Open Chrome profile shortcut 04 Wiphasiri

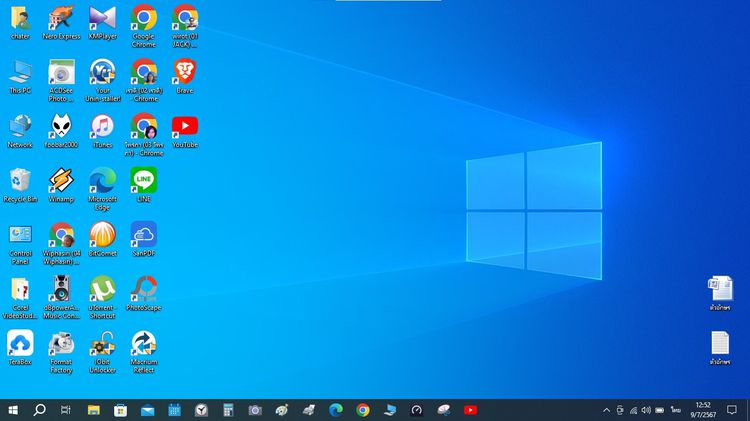coord(61,244)
